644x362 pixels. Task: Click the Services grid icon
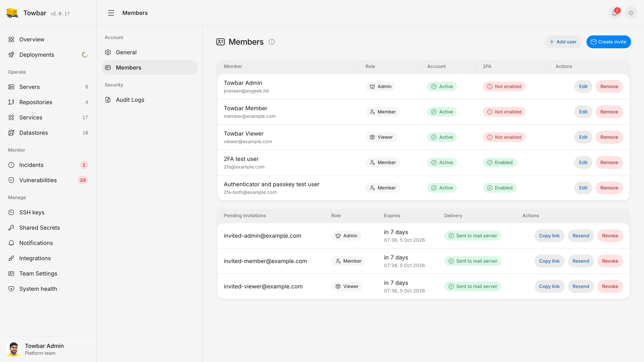pos(11,117)
